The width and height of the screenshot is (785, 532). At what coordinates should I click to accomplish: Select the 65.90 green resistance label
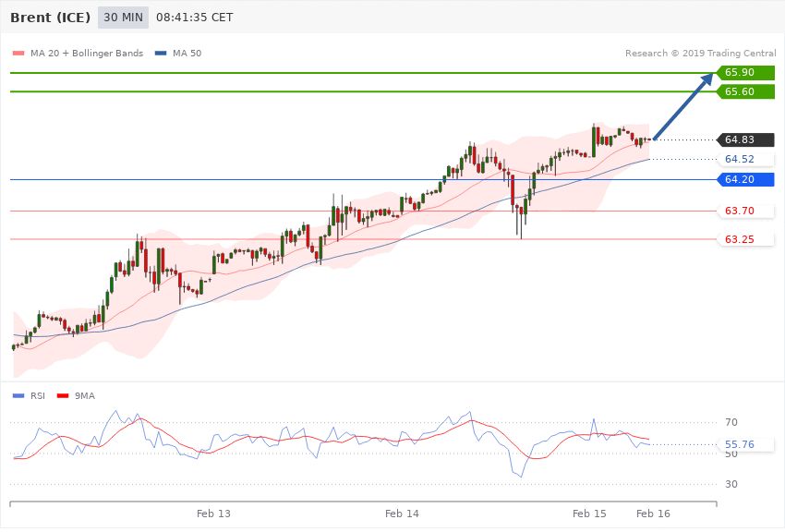coord(743,73)
